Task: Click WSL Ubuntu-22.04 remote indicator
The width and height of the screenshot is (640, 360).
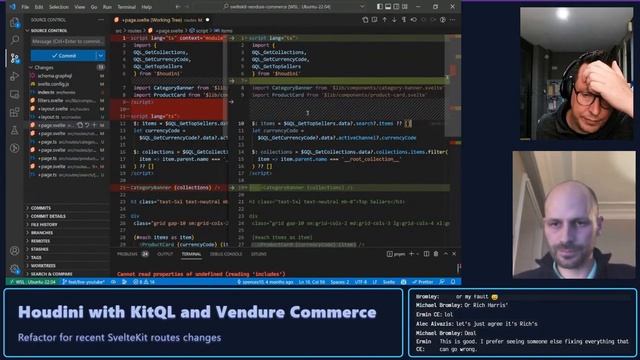Action: point(33,282)
